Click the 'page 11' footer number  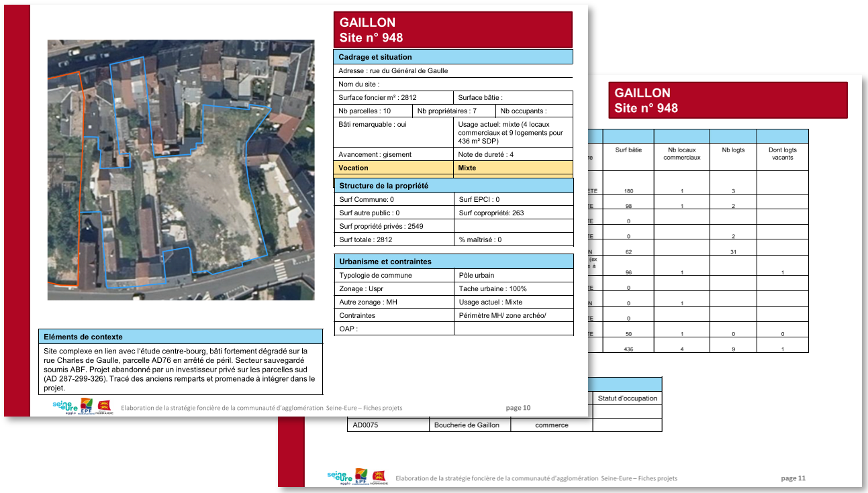click(793, 478)
